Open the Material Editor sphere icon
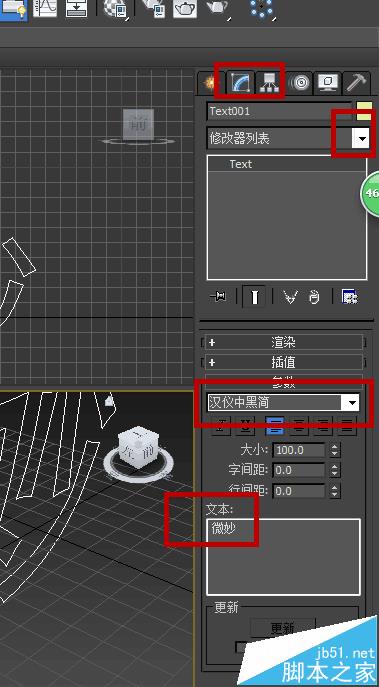Viewport: 379px width, 687px height. pos(116,9)
